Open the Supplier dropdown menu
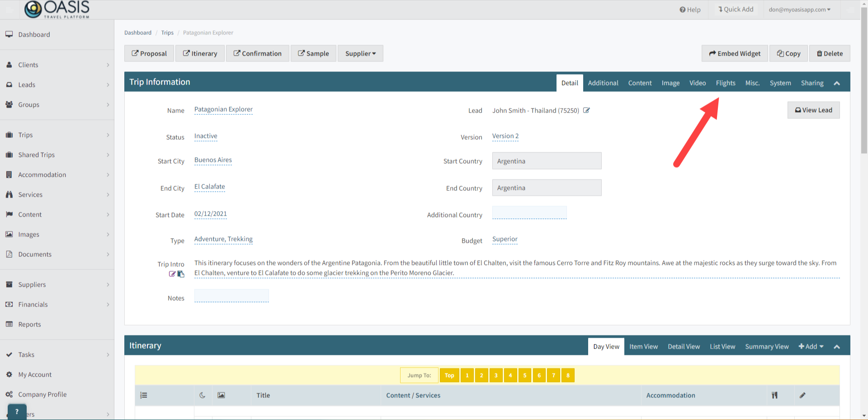This screenshot has height=420, width=868. [360, 53]
